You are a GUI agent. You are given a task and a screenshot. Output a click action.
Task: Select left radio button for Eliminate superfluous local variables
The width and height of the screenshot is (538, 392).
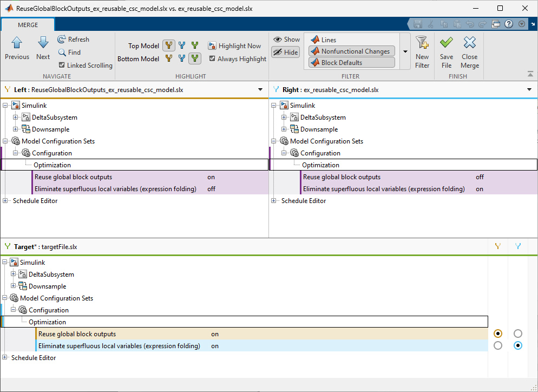pos(498,345)
